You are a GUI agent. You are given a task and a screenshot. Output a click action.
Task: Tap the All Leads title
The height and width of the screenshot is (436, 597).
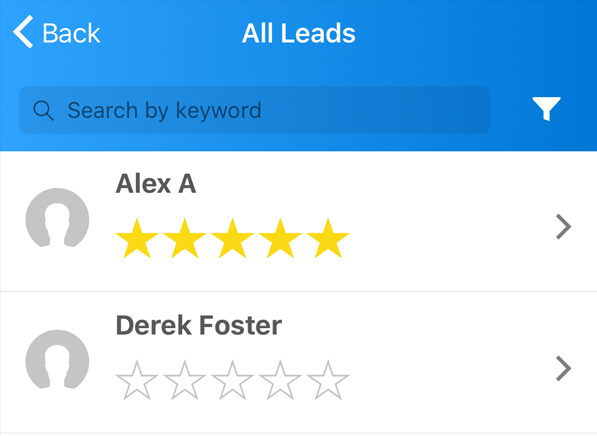[x=298, y=33]
